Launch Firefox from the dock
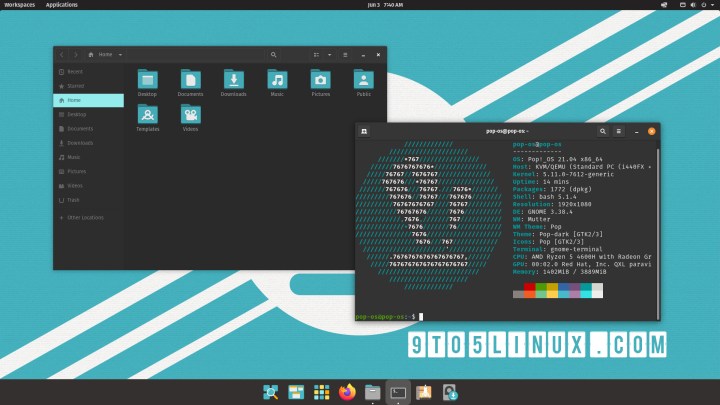The image size is (720, 405). 347,392
